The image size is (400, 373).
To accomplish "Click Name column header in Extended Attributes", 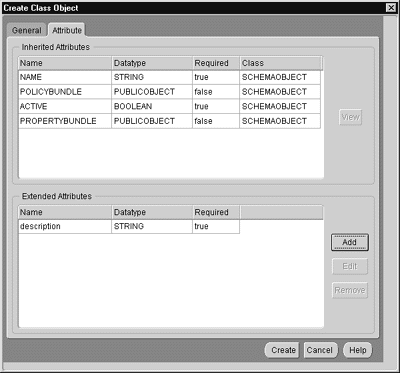I will pyautogui.click(x=65, y=212).
